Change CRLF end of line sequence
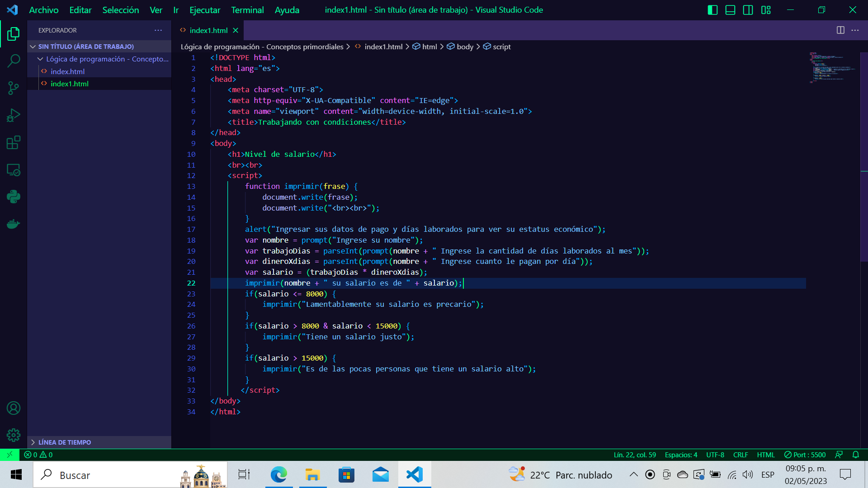 click(741, 455)
